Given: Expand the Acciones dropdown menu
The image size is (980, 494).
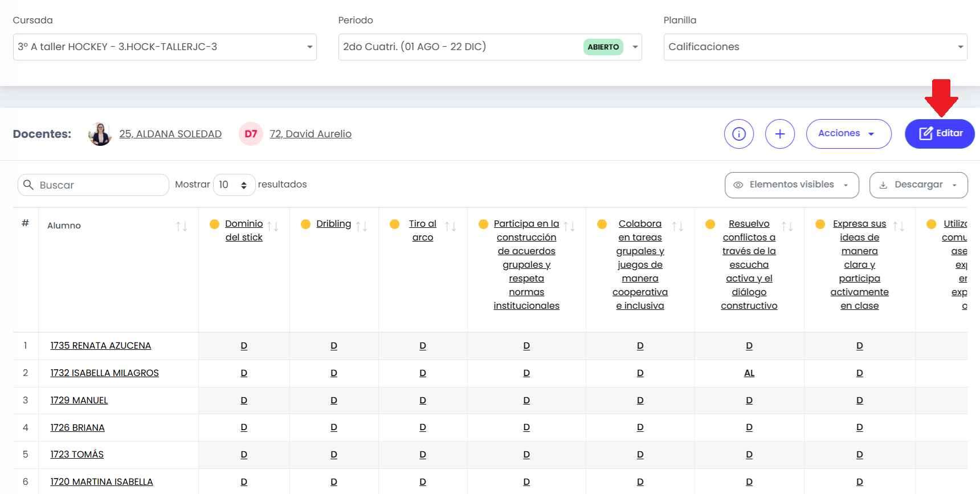Looking at the screenshot, I should point(849,134).
